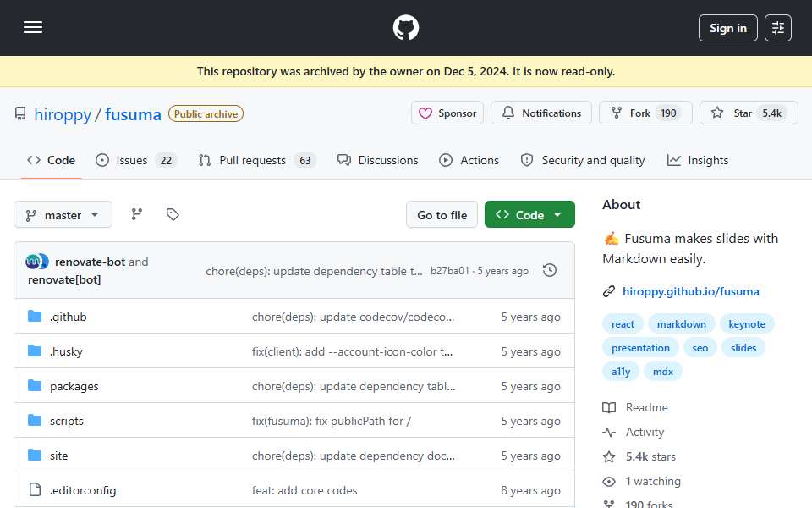812x508 pixels.
Task: Switch to the Discussions tab
Action: pyautogui.click(x=377, y=160)
